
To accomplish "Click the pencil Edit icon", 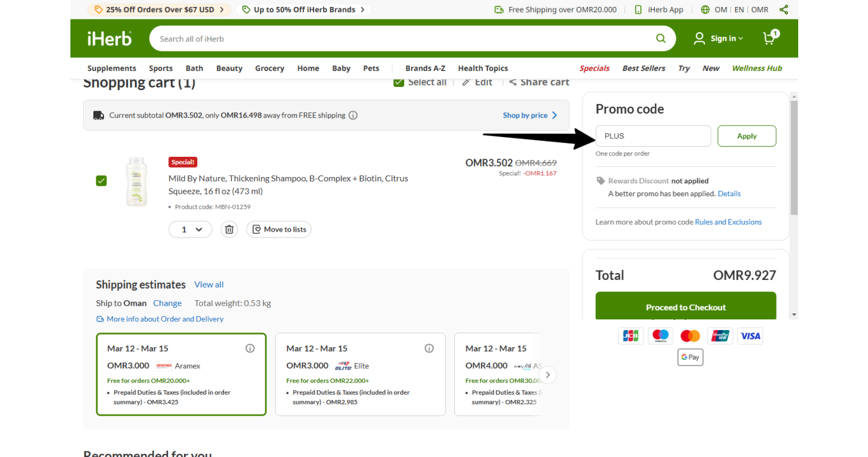I will point(466,82).
